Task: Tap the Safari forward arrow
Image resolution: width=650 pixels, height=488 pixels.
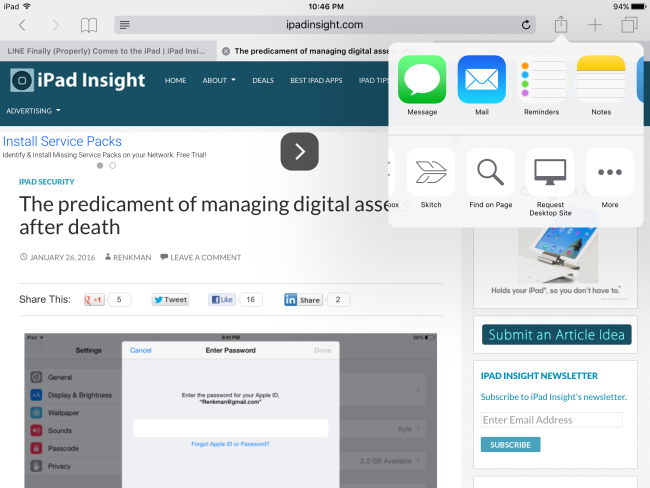Action: [55, 25]
